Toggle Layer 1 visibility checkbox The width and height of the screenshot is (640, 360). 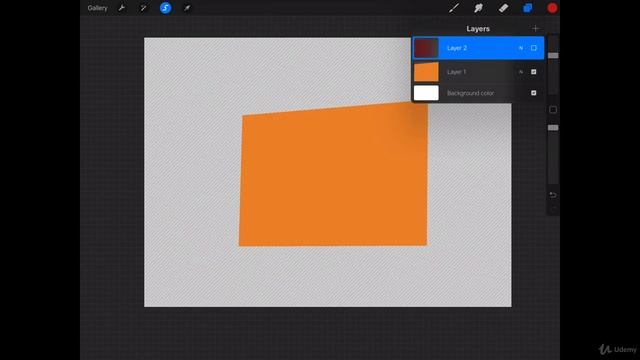[533, 72]
